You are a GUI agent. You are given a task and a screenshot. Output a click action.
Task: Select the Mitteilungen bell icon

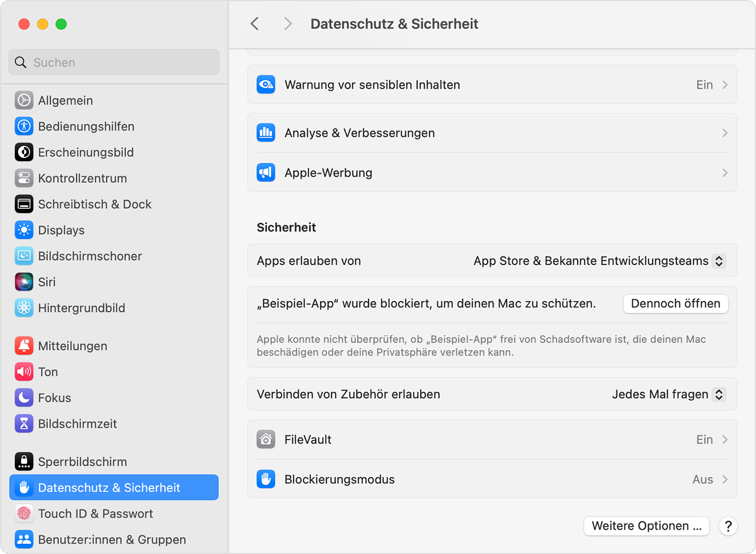(24, 346)
